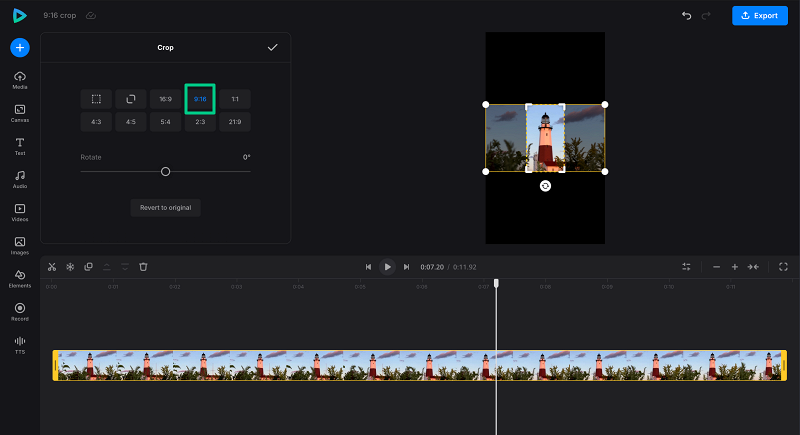Click Revert to original button
Viewport: 800px width, 435px height.
pos(165,208)
